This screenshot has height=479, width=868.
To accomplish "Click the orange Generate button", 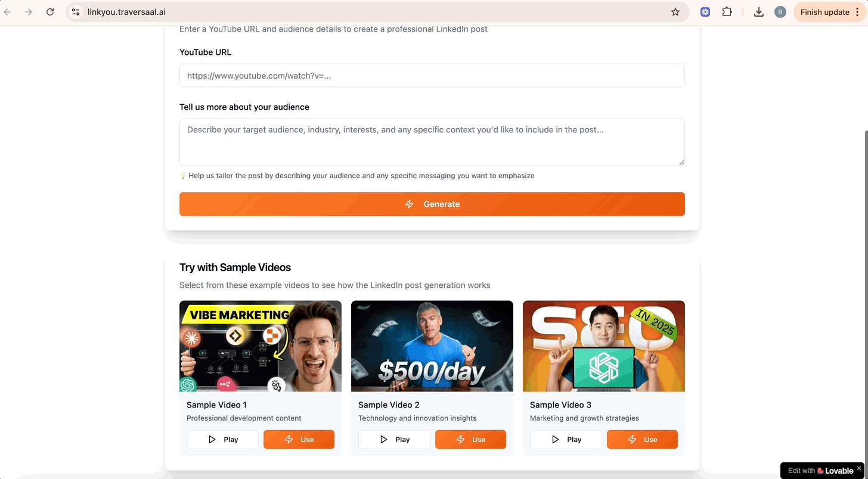I will (x=432, y=204).
